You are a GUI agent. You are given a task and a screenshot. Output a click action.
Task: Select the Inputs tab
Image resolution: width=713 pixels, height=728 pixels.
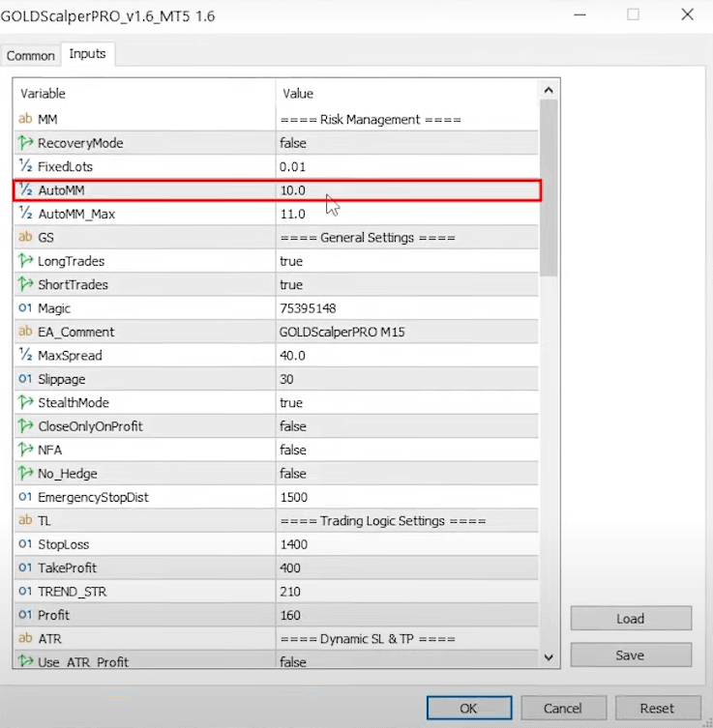(87, 54)
